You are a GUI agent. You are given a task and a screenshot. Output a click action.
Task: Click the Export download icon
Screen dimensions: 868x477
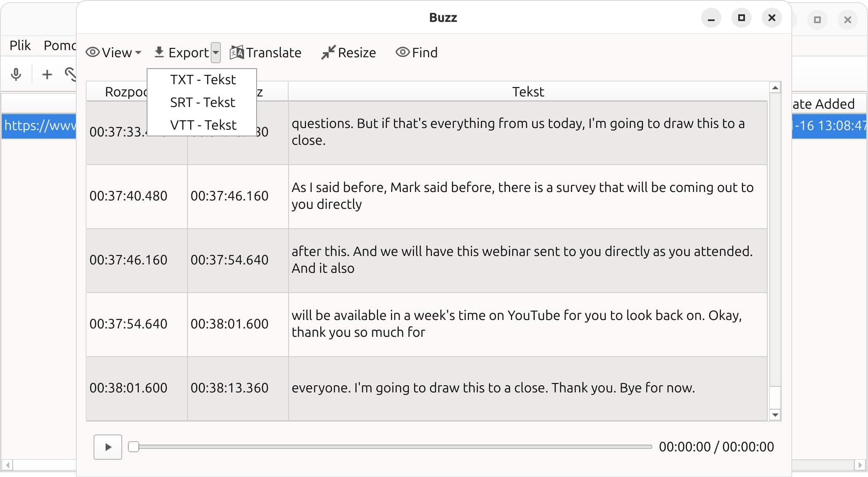159,52
